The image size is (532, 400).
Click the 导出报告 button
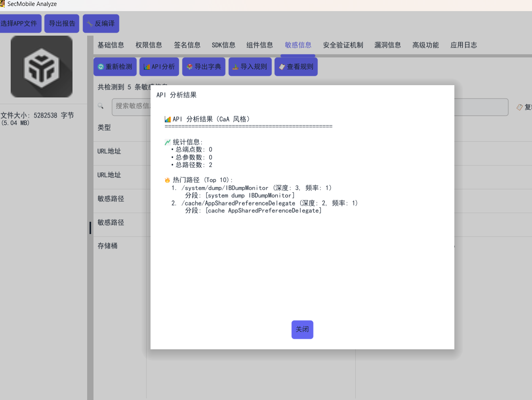(62, 24)
